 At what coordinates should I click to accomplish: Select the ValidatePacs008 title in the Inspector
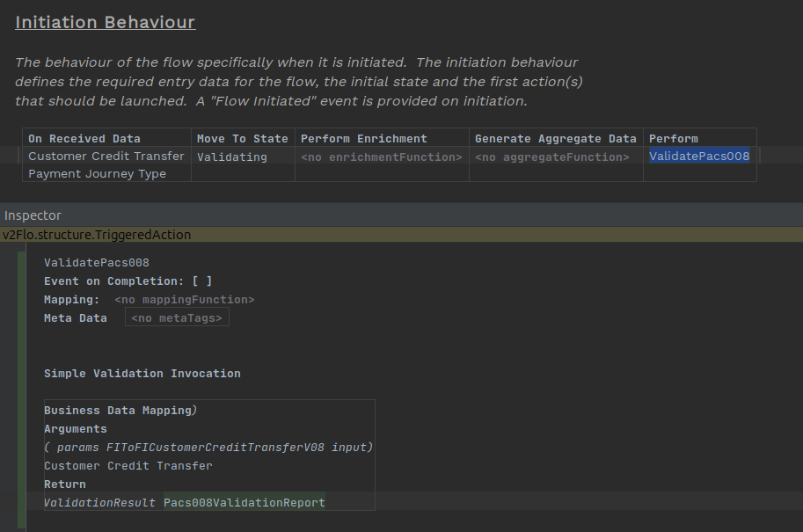96,262
